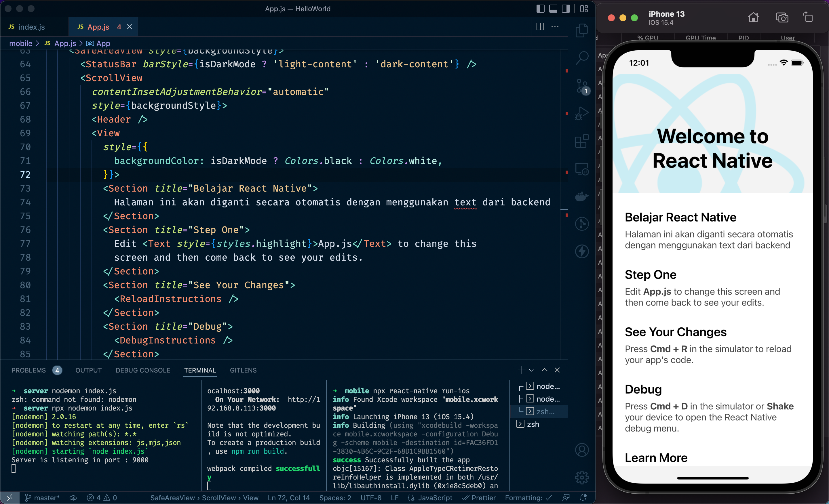
Task: Click the simulator Home button icon
Action: pos(753,18)
